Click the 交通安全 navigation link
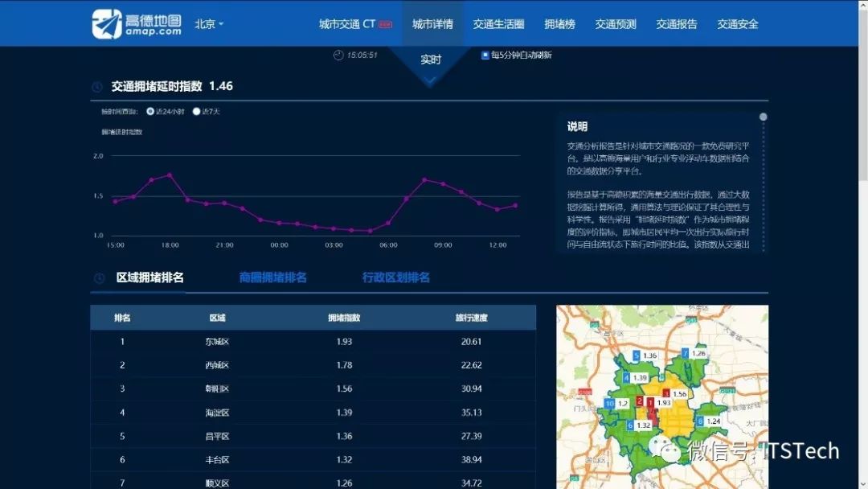Screen dimensions: 868x489 click(737, 23)
